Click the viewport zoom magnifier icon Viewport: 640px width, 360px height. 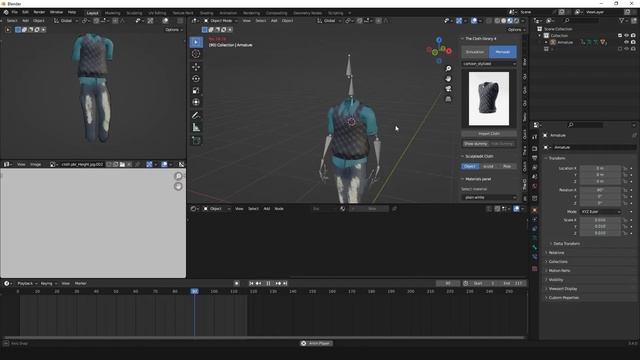(448, 69)
